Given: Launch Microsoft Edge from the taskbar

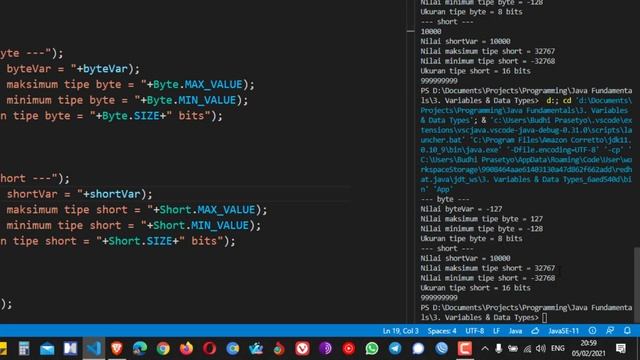Looking at the screenshot, I should pyautogui.click(x=140, y=349).
